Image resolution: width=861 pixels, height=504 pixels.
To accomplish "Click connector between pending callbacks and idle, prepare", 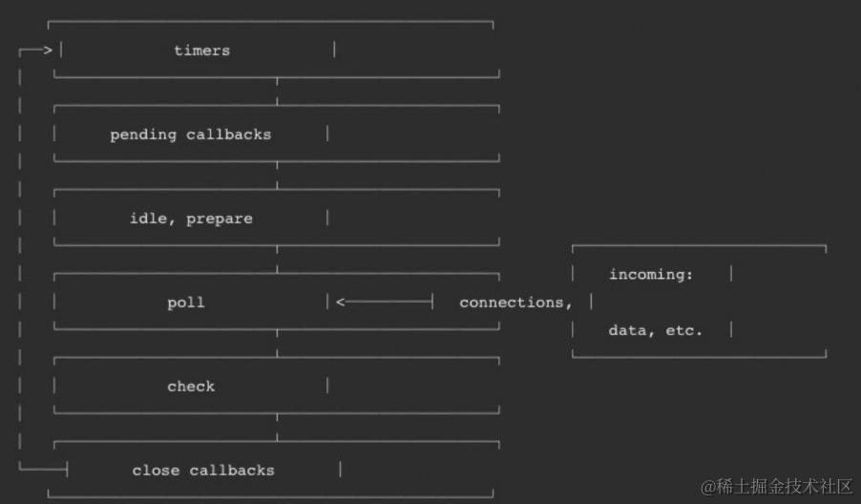I will (278, 183).
